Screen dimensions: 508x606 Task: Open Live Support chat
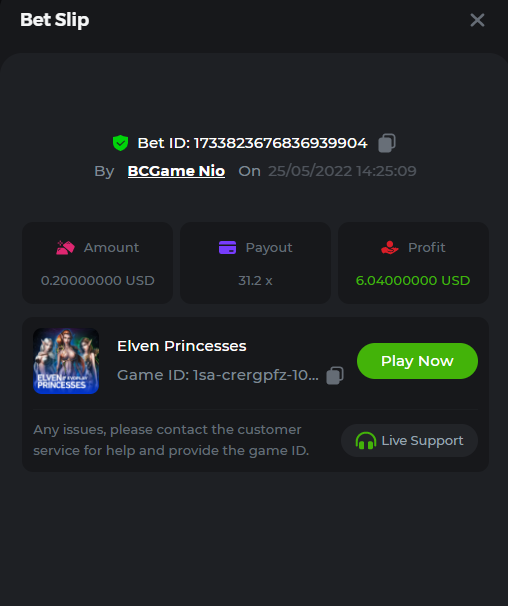point(409,441)
